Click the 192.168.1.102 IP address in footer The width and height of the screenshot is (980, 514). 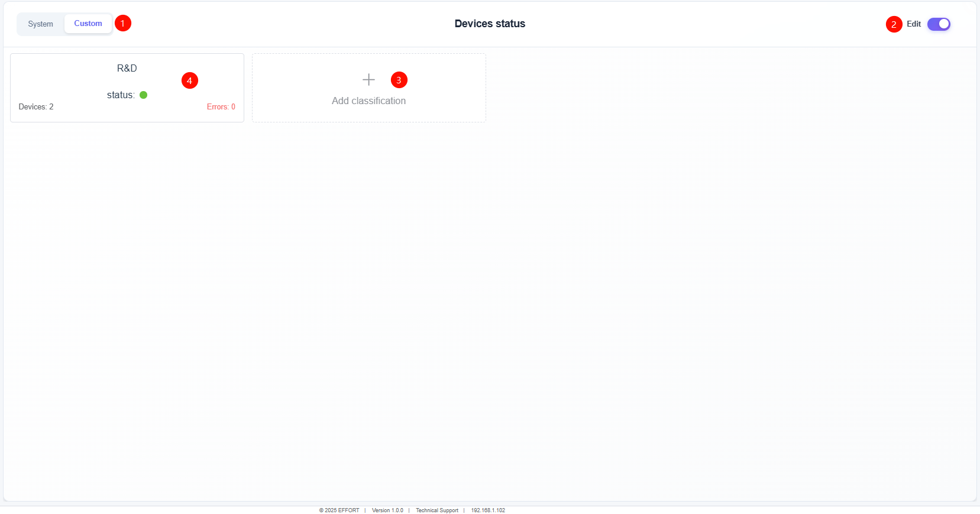pos(488,510)
